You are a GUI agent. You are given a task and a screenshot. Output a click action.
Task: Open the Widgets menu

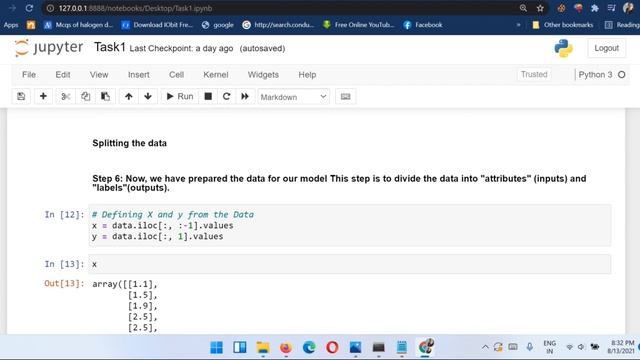pos(263,75)
